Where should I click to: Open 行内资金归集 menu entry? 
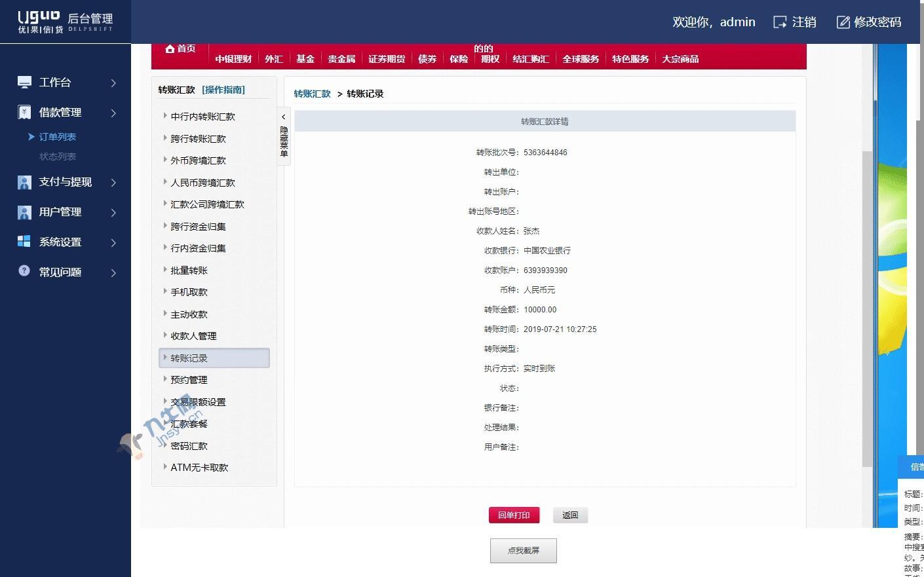pos(198,248)
